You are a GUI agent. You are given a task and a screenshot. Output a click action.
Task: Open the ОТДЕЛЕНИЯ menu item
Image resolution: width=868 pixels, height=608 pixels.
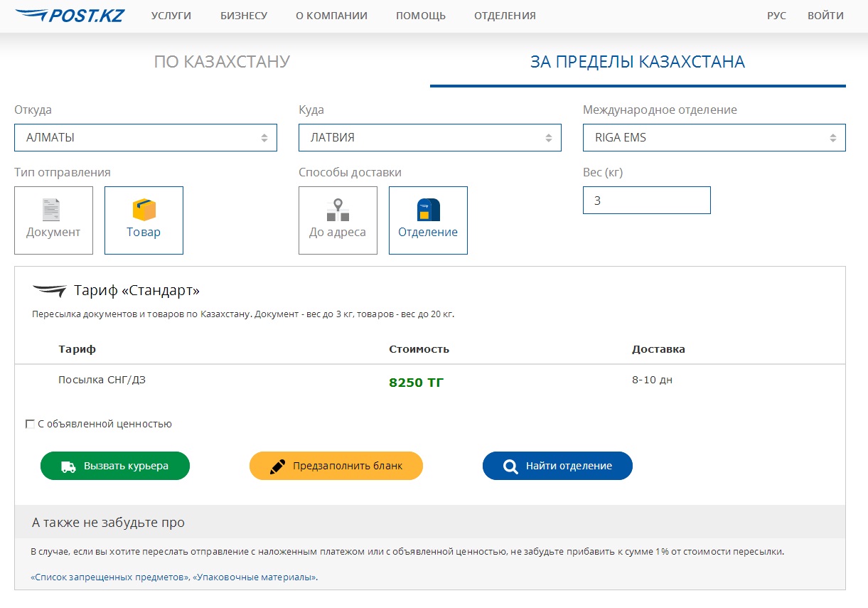(x=505, y=16)
